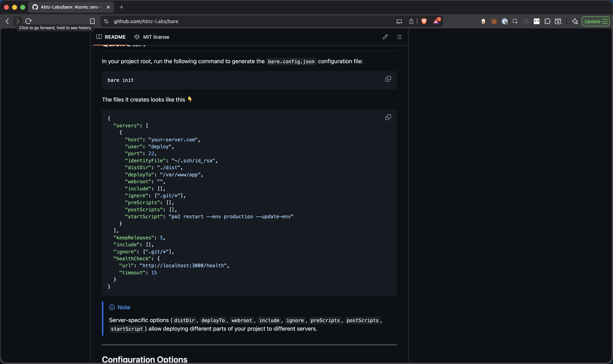Select the README tab

[111, 37]
